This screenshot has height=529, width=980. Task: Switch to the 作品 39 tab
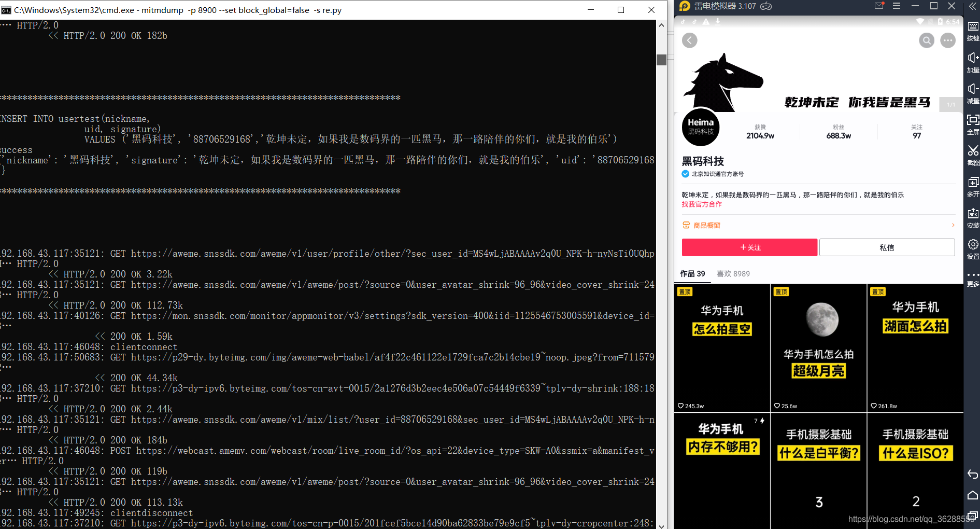point(692,273)
